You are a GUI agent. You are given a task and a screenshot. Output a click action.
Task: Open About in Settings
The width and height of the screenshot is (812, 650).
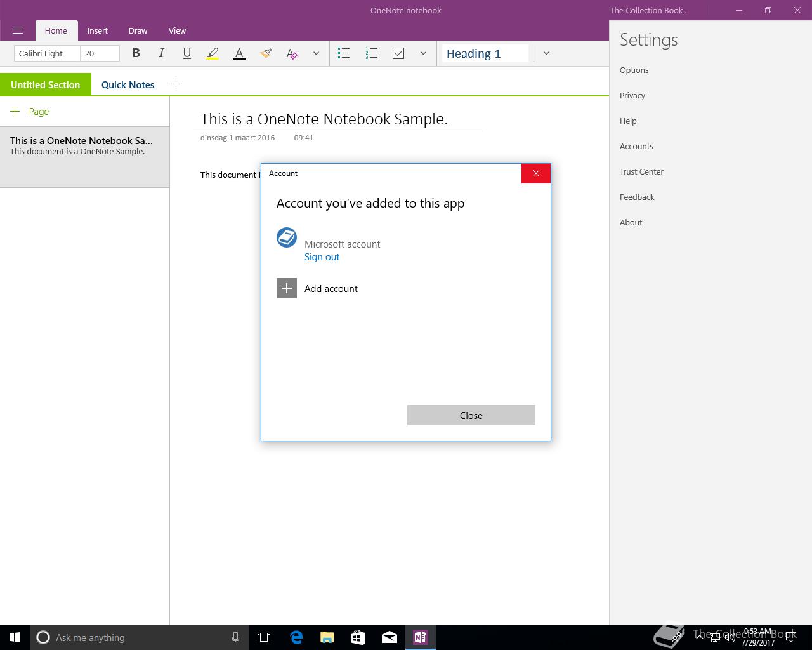631,222
